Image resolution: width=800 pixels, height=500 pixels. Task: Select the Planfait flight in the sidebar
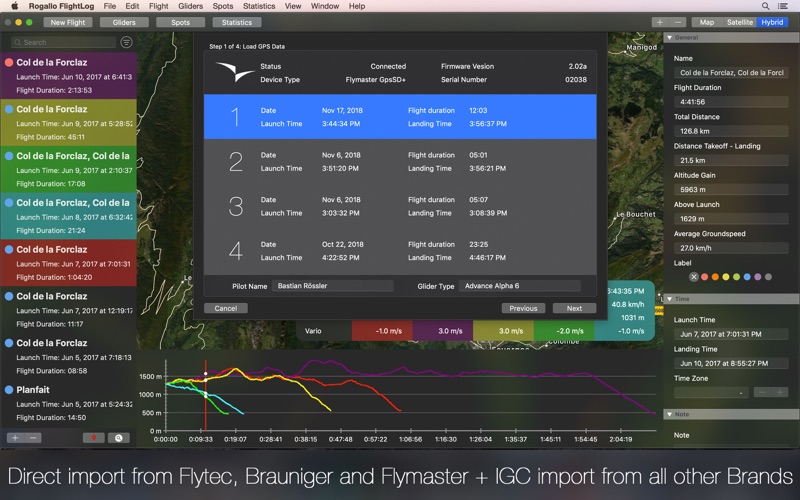68,403
